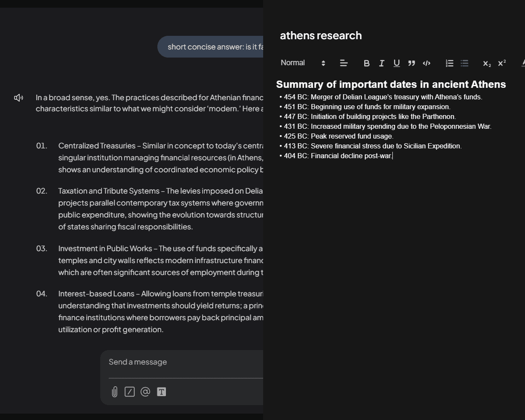This screenshot has width=525, height=420.
Task: Click the short concise answer message bubble
Action: tap(211, 47)
